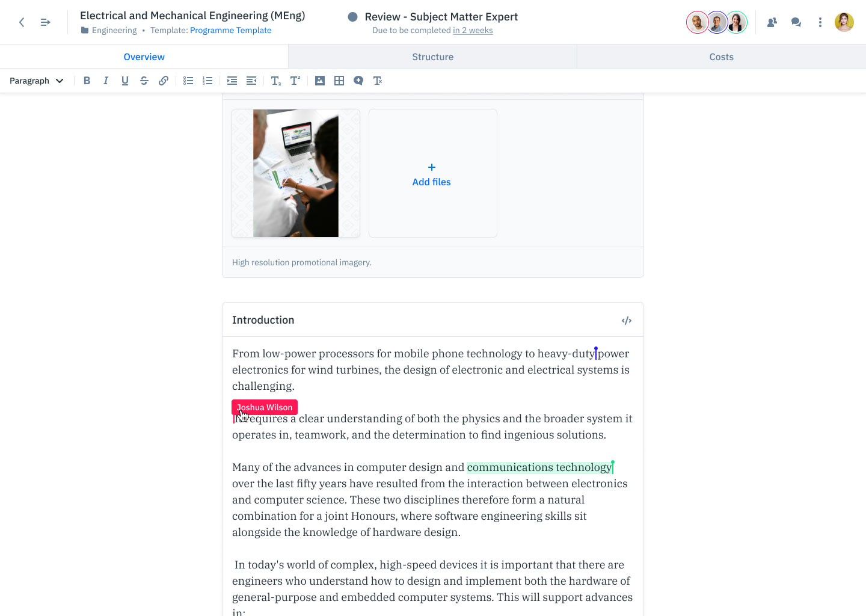The height and width of the screenshot is (616, 866).
Task: Toggle the numbered list
Action: click(207, 80)
